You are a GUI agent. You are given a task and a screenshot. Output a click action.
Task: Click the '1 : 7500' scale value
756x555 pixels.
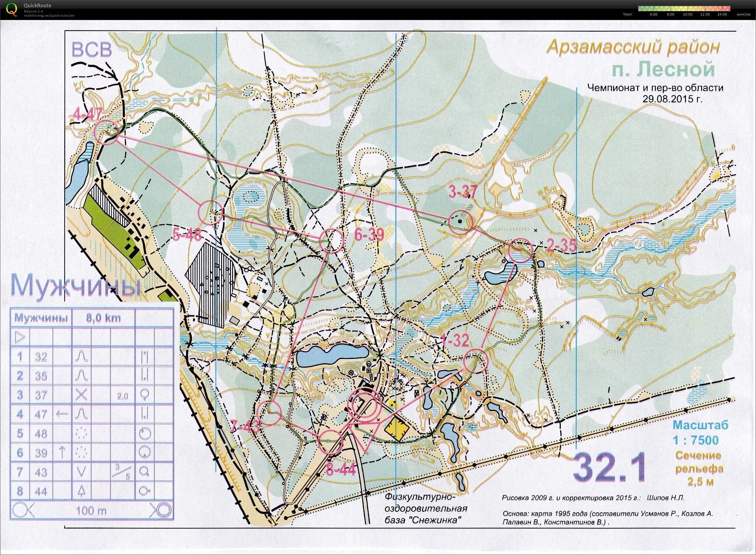point(695,440)
